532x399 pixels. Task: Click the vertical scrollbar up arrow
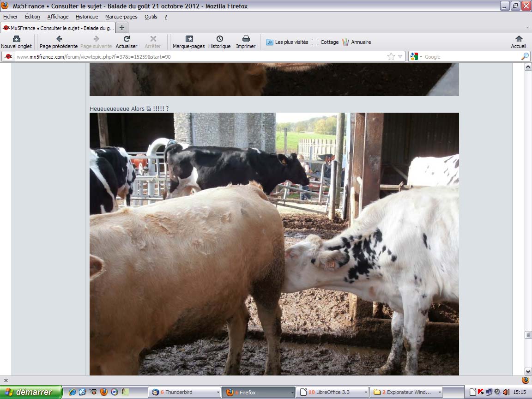pos(528,67)
